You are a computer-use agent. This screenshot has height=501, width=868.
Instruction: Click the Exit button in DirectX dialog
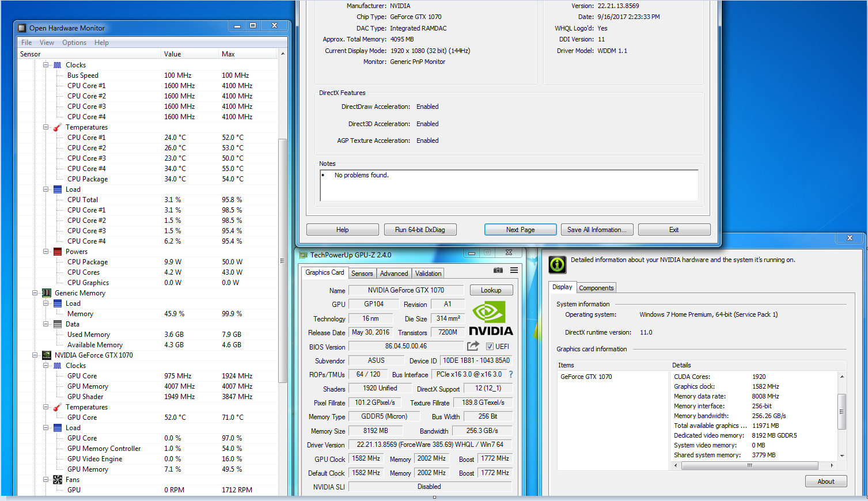674,230
